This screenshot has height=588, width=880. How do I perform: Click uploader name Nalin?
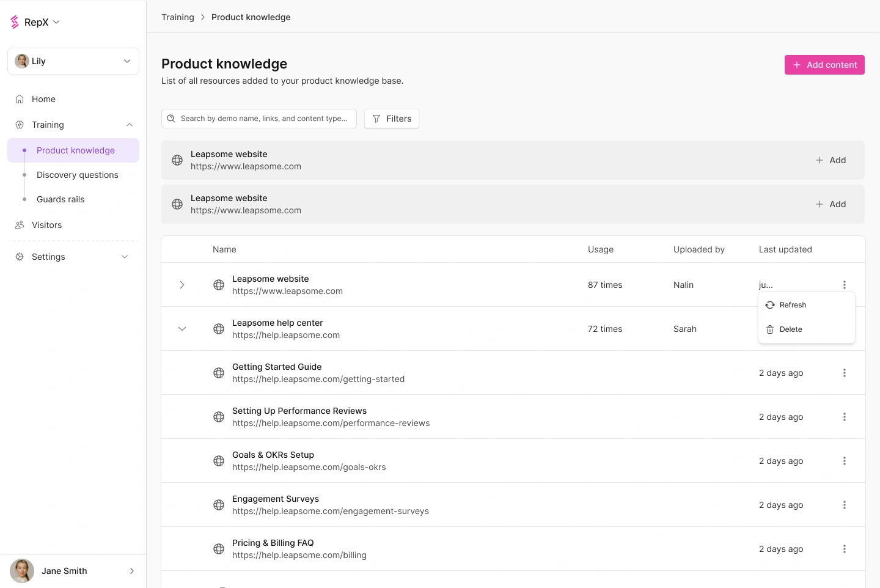[683, 285]
